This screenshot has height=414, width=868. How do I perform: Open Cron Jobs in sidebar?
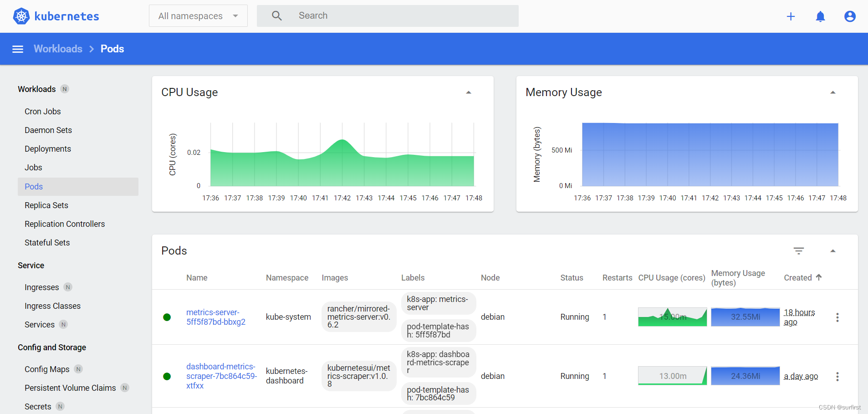43,112
